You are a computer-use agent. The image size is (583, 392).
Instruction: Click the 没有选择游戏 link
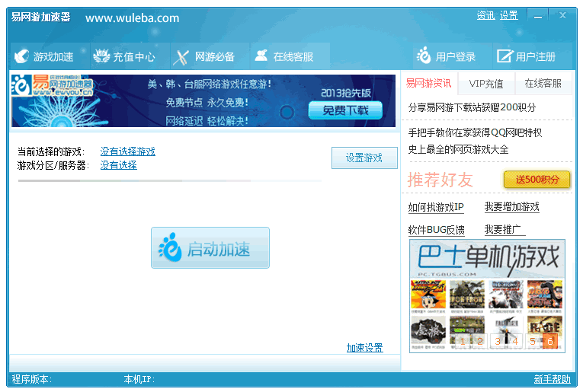(x=128, y=151)
